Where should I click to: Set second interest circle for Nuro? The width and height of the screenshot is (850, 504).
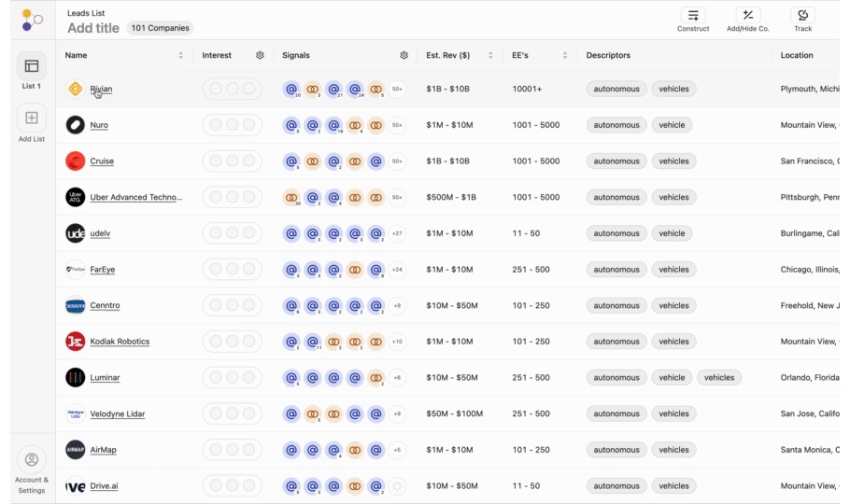[232, 125]
